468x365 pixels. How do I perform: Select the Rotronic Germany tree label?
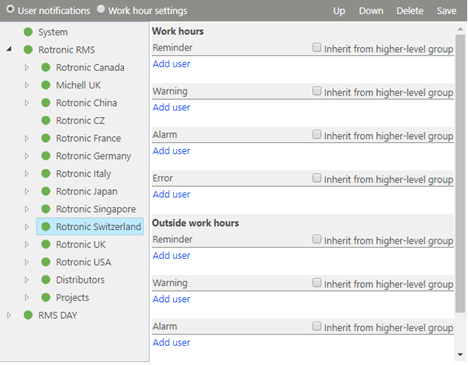point(93,156)
